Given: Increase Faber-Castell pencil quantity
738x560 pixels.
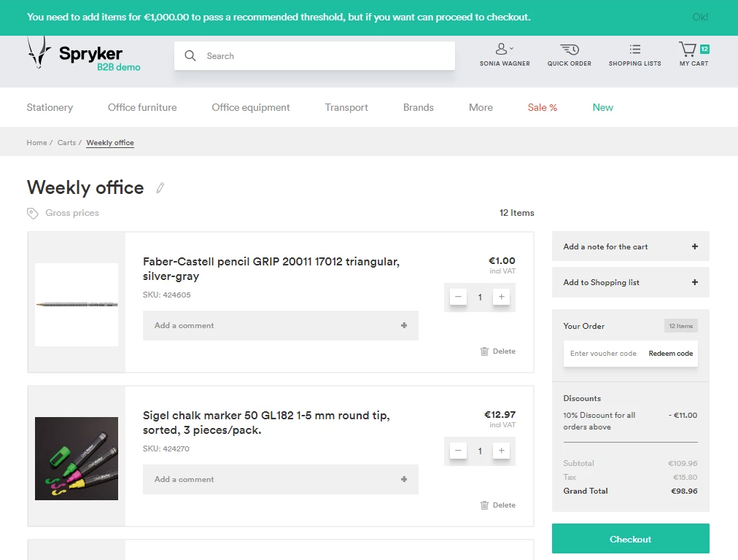Looking at the screenshot, I should coord(501,297).
